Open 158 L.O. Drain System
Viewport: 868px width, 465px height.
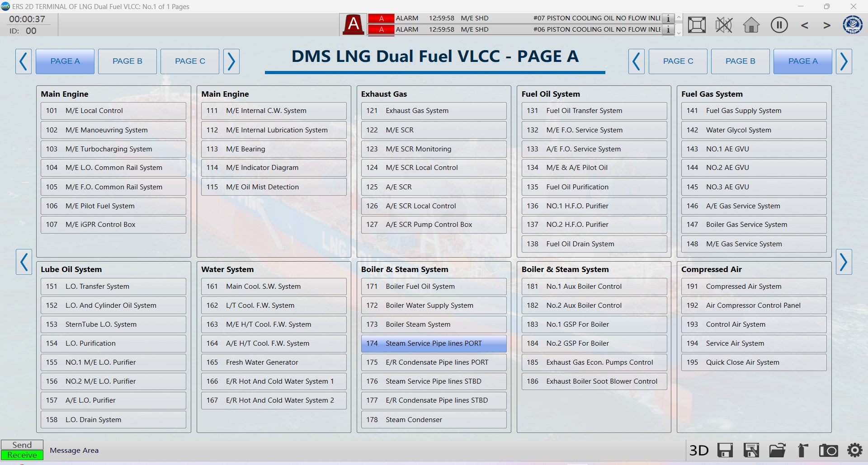click(x=113, y=420)
